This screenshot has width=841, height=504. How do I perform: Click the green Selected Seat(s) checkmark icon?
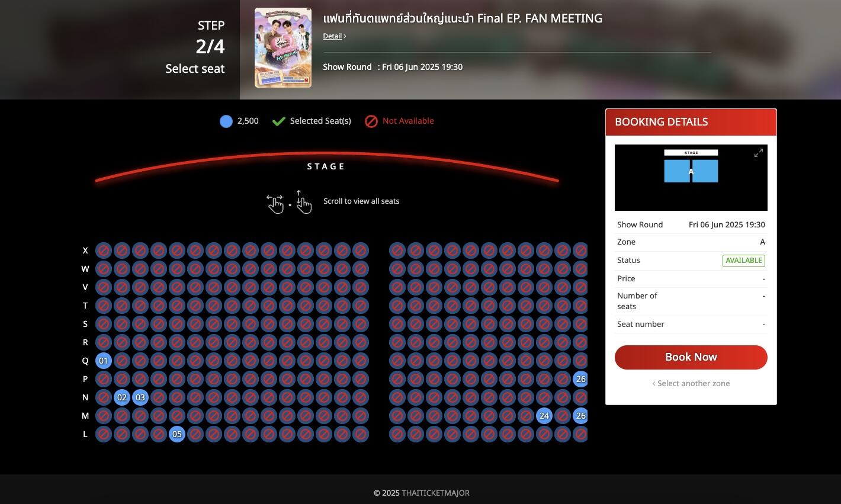(x=279, y=121)
